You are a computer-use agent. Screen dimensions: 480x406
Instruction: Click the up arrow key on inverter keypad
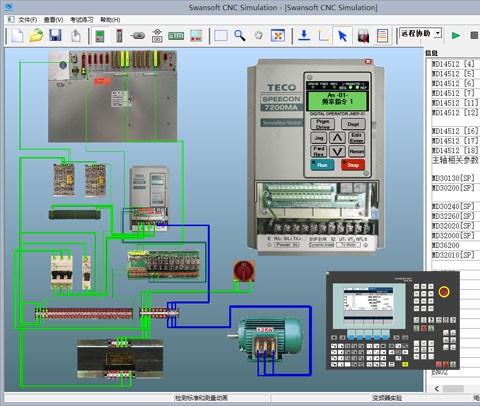(337, 138)
